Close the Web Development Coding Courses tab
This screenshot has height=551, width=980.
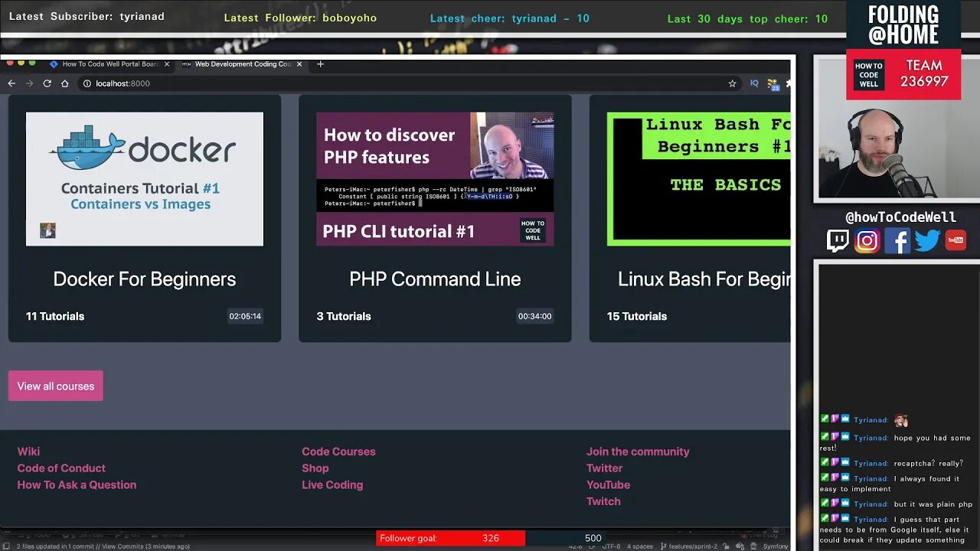299,64
